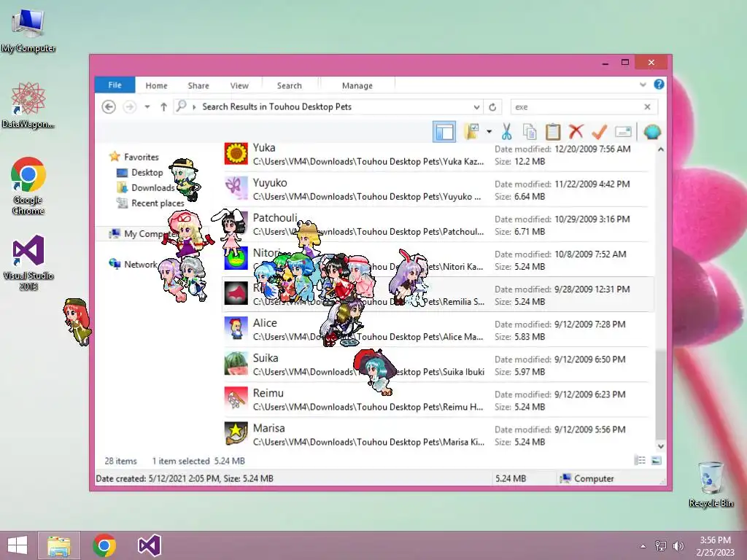Open Downloads in the navigation pane
This screenshot has height=560, width=747.
tap(153, 187)
